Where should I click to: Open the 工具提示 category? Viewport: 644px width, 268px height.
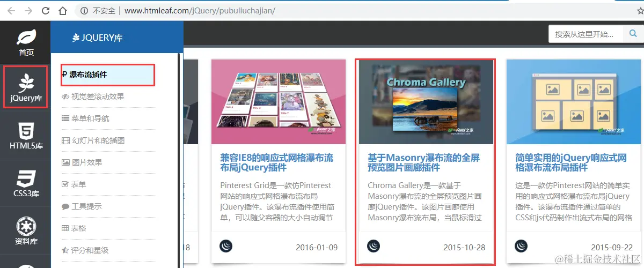click(82, 206)
